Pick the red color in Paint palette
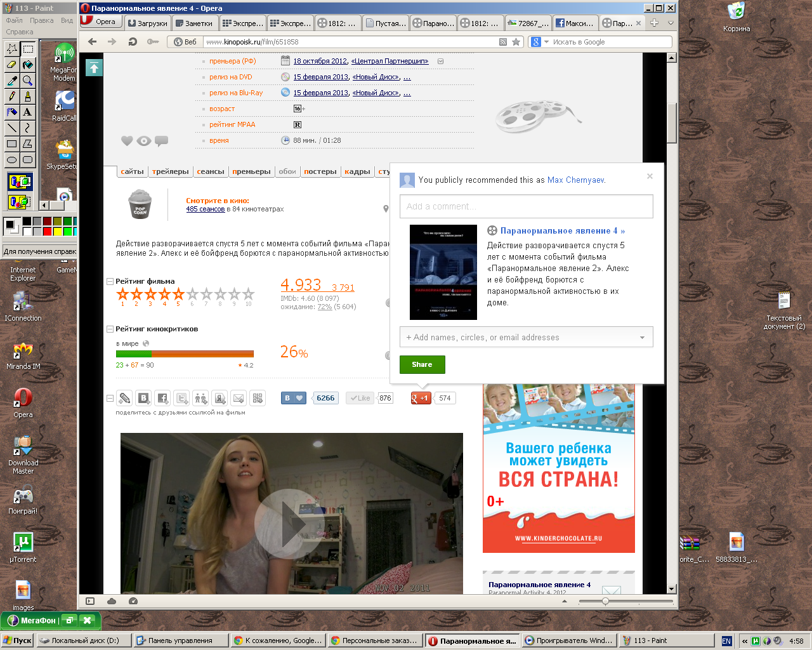The width and height of the screenshot is (812, 650). 48,231
